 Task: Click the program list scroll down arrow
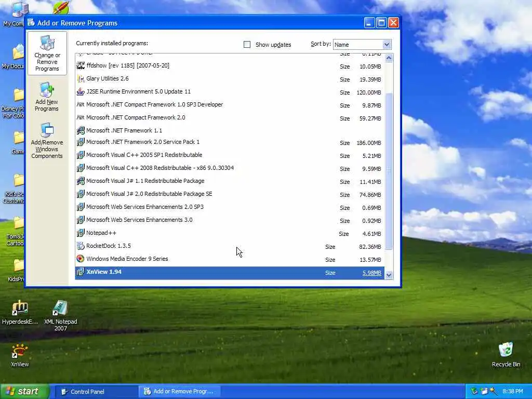pyautogui.click(x=389, y=275)
